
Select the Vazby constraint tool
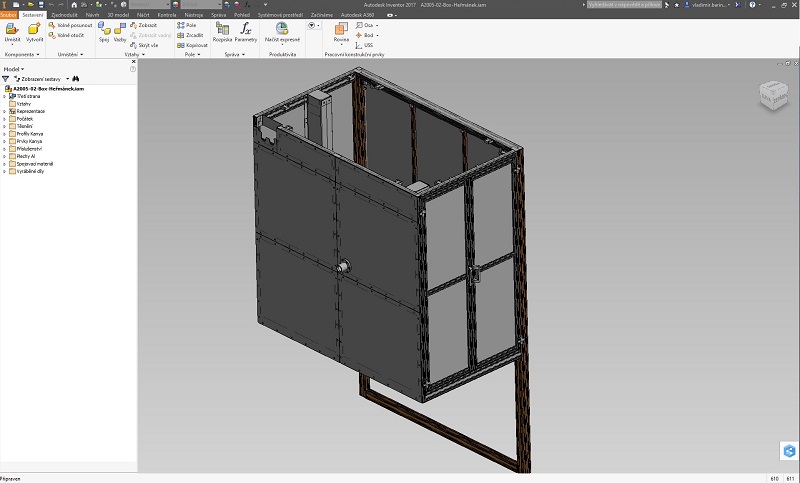point(120,31)
